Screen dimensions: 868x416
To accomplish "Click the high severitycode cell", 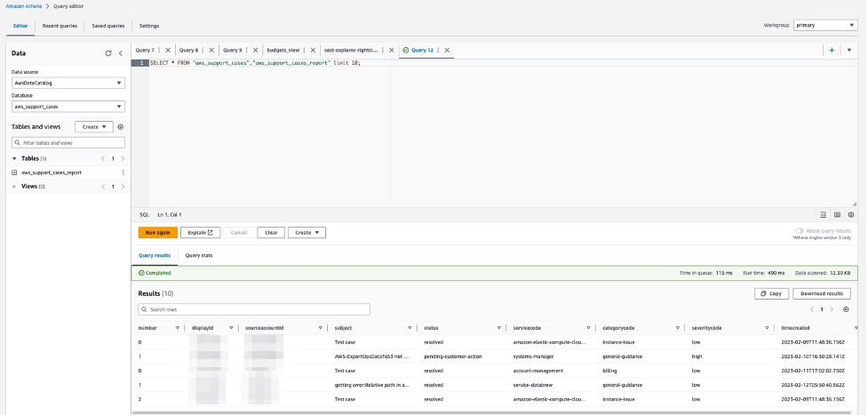I will tap(697, 356).
